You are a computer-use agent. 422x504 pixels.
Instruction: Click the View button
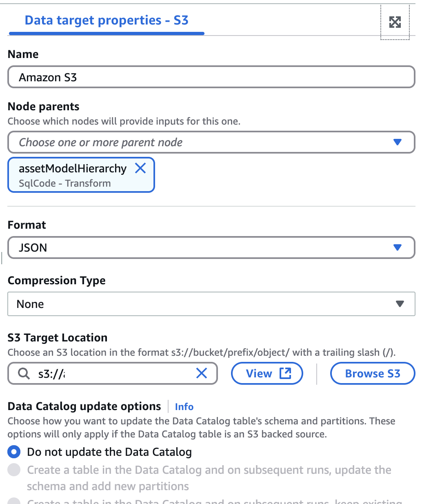click(x=267, y=373)
